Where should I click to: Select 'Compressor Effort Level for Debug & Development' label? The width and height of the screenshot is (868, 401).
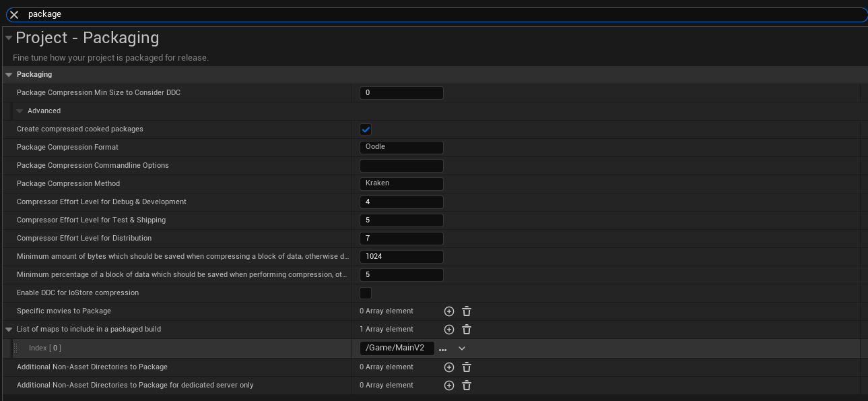click(x=102, y=202)
